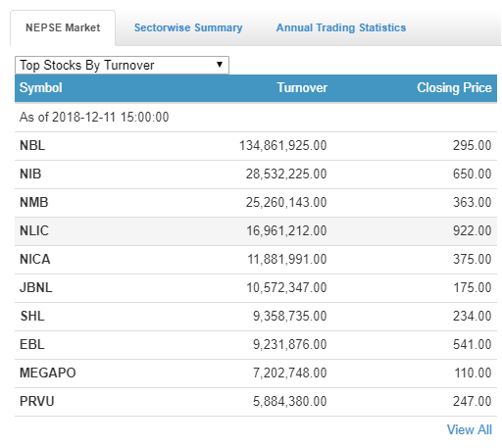Click closing price 110.00
Image resolution: width=502 pixels, height=448 pixels.
[x=473, y=373]
